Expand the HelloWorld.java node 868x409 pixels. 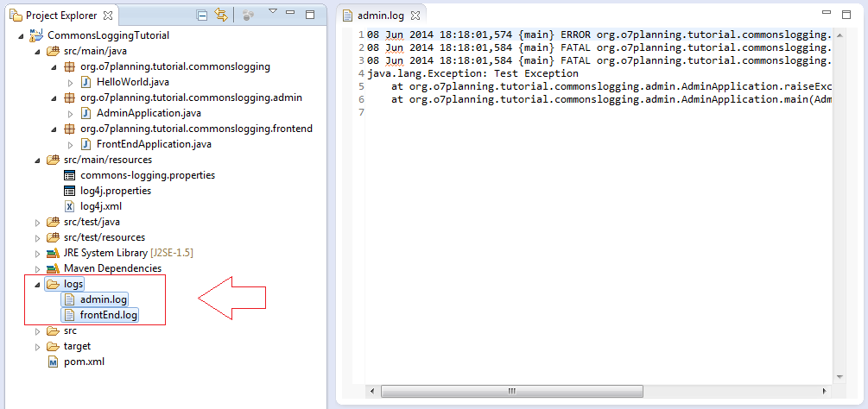click(70, 82)
